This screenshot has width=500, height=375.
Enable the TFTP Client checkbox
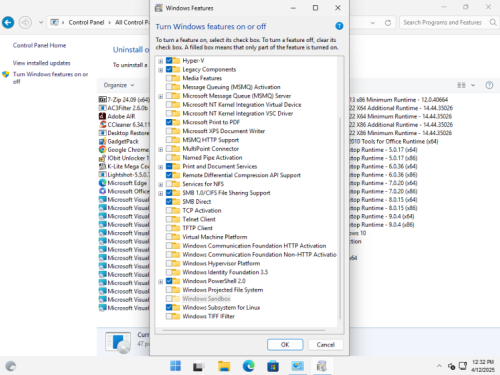point(169,228)
